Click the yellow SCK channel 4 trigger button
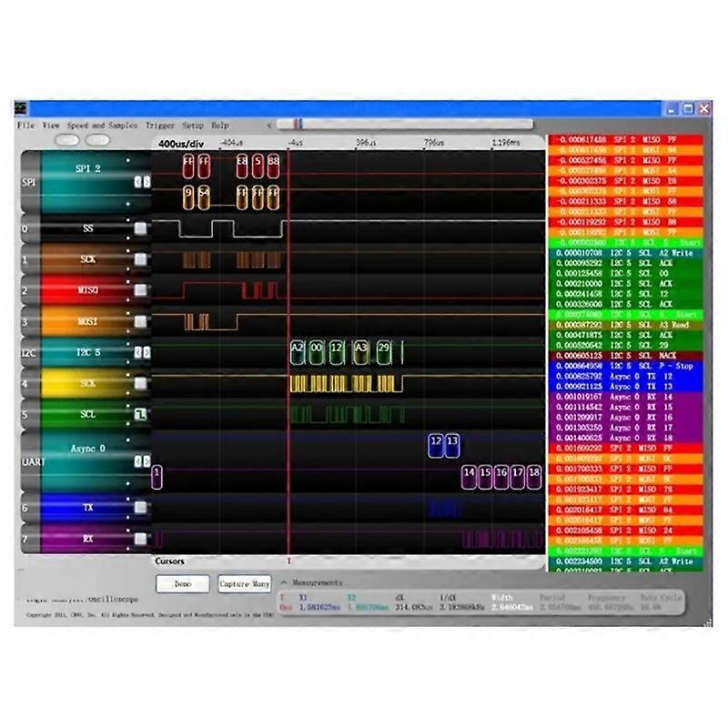The width and height of the screenshot is (728, 728). click(x=140, y=383)
